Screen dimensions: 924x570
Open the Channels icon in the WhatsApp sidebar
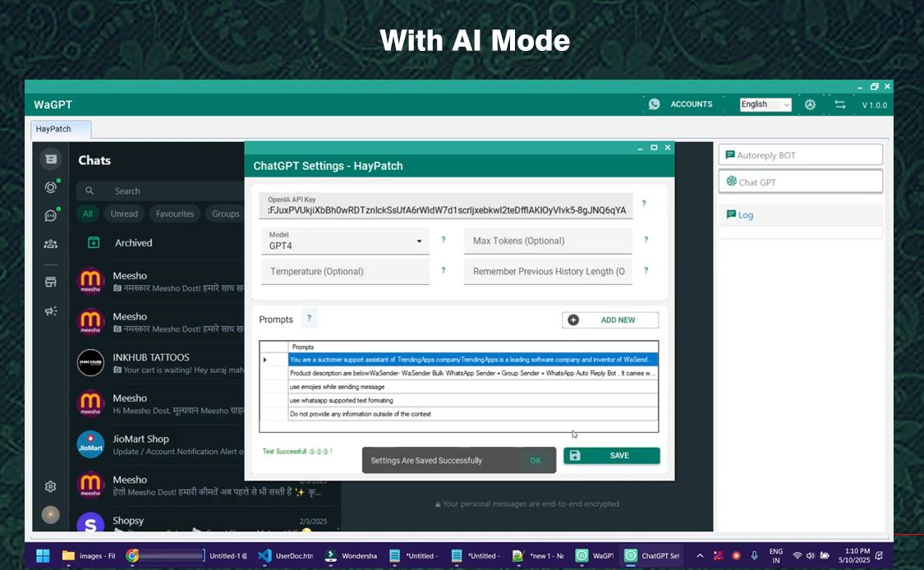pyautogui.click(x=51, y=215)
